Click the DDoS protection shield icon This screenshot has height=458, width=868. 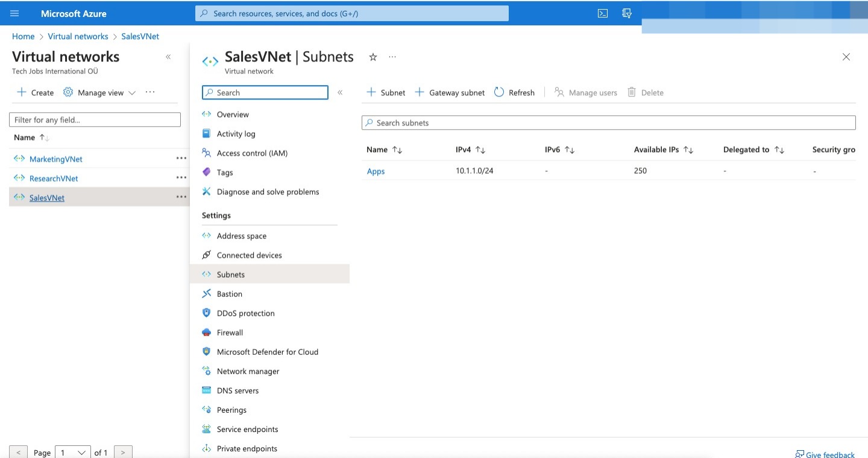(x=207, y=313)
